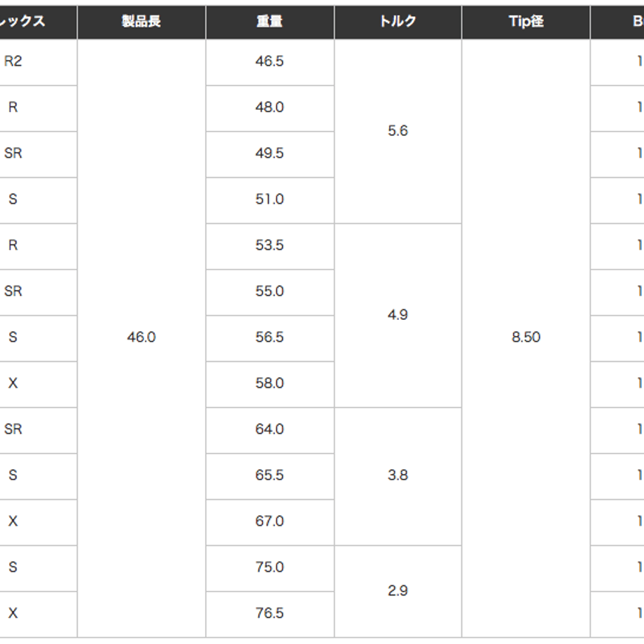The height and width of the screenshot is (644, 644).
Task: Select the 51.0 weight cell
Action: 269,200
